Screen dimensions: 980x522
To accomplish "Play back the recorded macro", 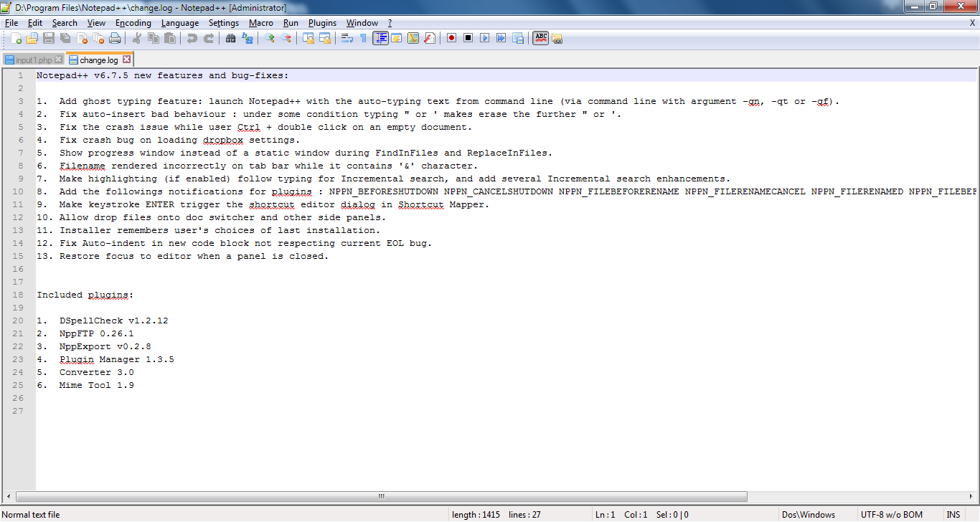I will tap(485, 38).
